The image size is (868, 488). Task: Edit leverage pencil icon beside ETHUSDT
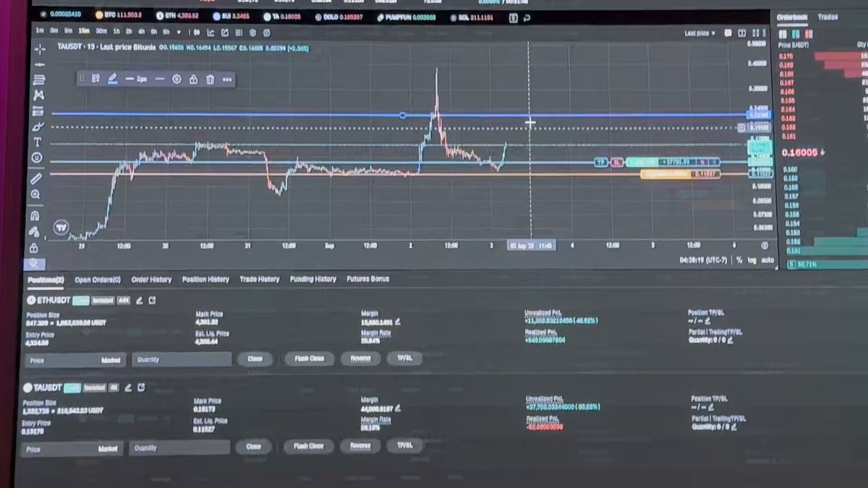(x=139, y=300)
